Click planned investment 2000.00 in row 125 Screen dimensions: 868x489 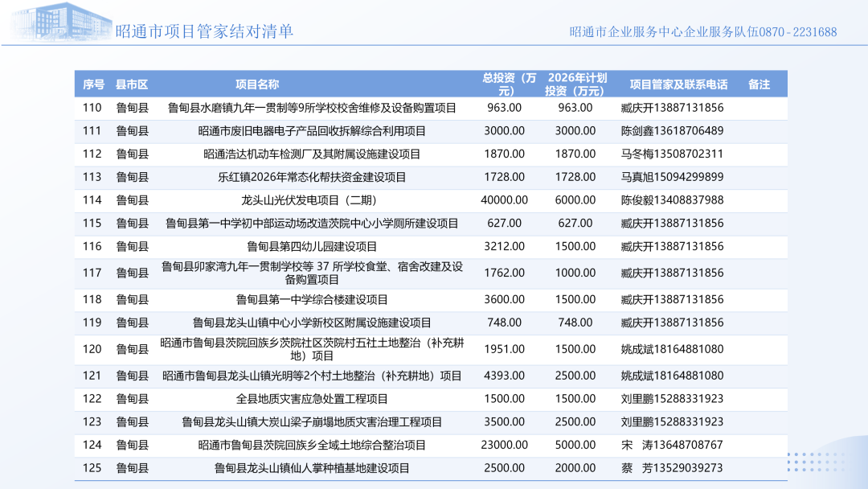tap(575, 469)
